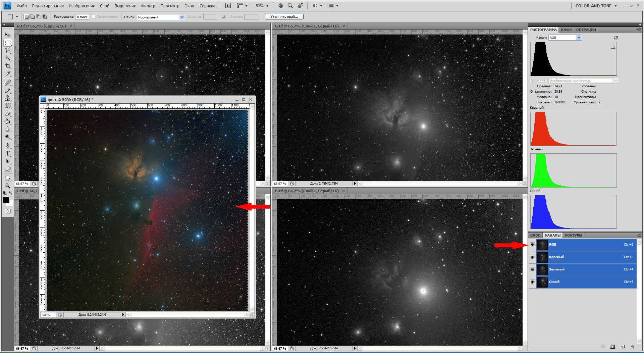Launch Adobe Bridge from the top bar
644x353 pixels.
(x=228, y=6)
